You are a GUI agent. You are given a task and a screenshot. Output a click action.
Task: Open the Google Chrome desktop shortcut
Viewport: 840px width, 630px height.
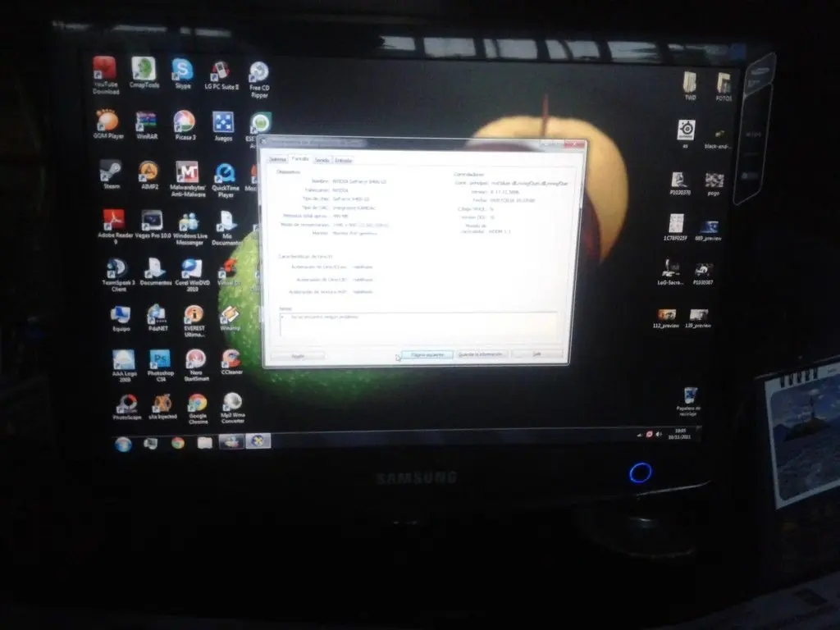tap(198, 409)
